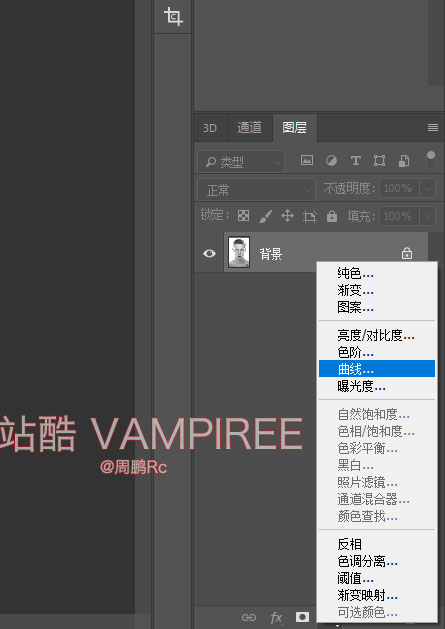Screen dimensions: 445x629
Task: Open the 正常 blend mode dropdown
Action: 256,189
